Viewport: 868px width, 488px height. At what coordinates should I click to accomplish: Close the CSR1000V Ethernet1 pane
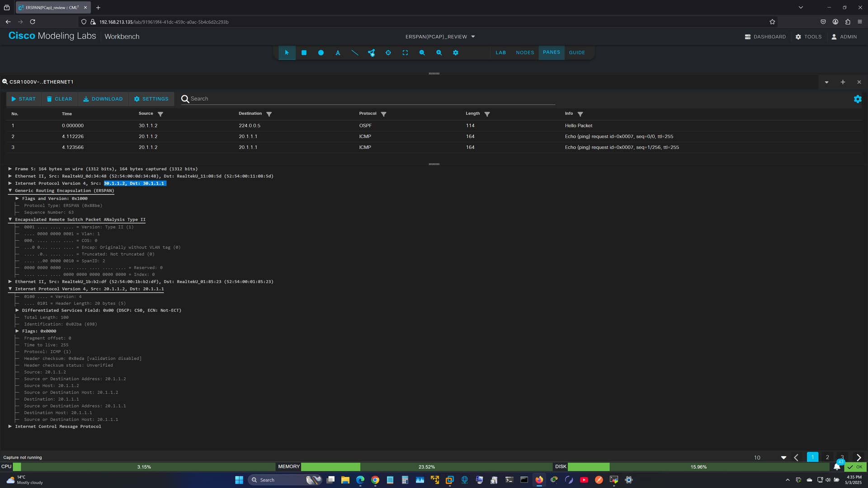click(x=859, y=82)
